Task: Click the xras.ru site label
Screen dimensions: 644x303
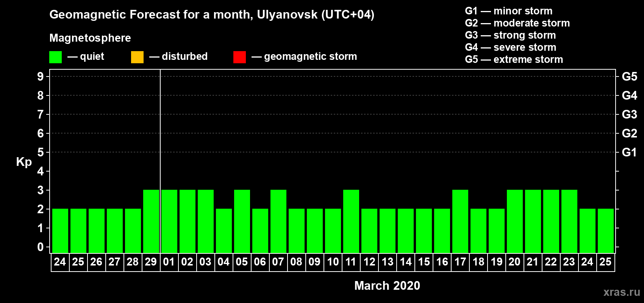Action: (622, 292)
